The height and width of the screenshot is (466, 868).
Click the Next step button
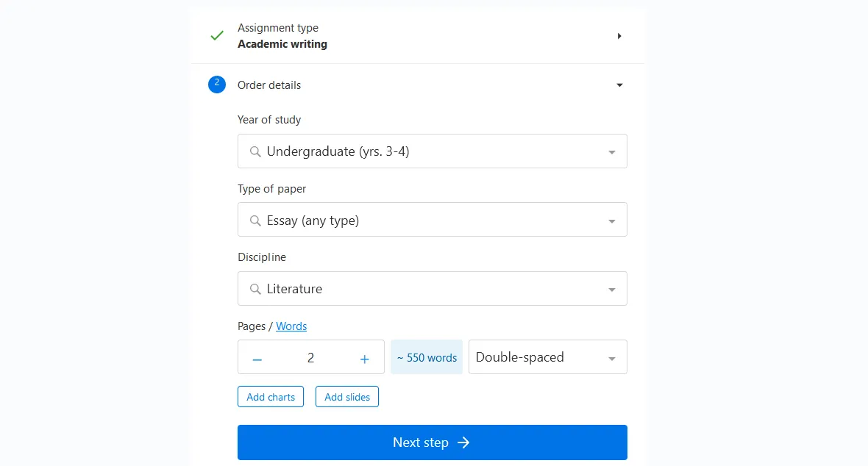(x=433, y=442)
